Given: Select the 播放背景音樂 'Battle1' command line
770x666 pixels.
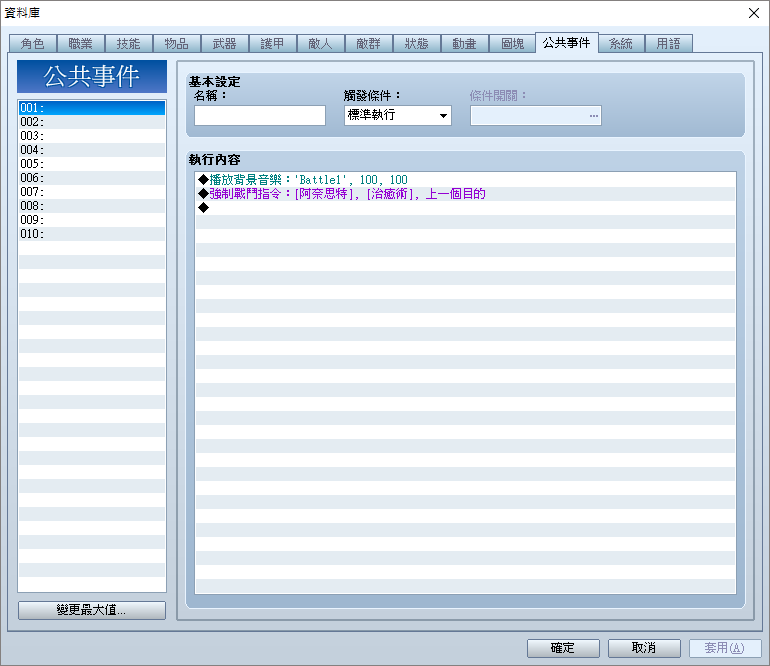Looking at the screenshot, I should tap(466, 180).
